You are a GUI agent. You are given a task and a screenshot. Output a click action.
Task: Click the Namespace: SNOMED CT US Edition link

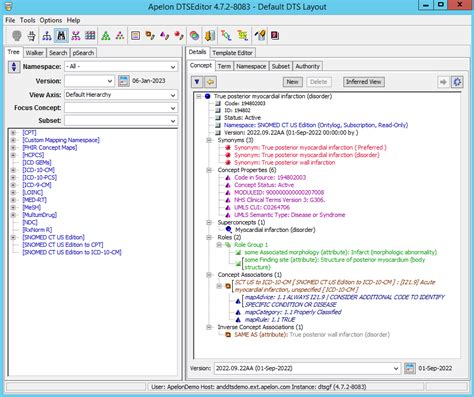(x=316, y=125)
